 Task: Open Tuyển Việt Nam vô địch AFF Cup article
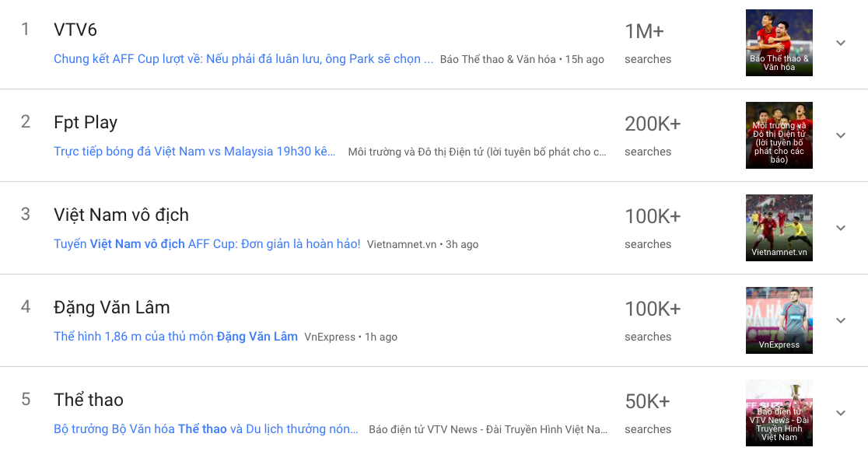coord(207,244)
